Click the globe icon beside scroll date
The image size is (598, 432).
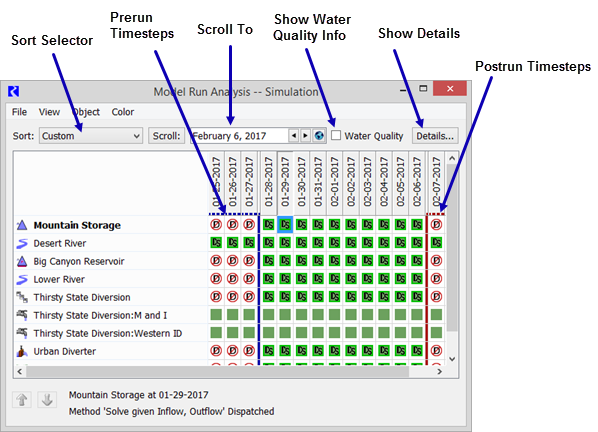(319, 136)
